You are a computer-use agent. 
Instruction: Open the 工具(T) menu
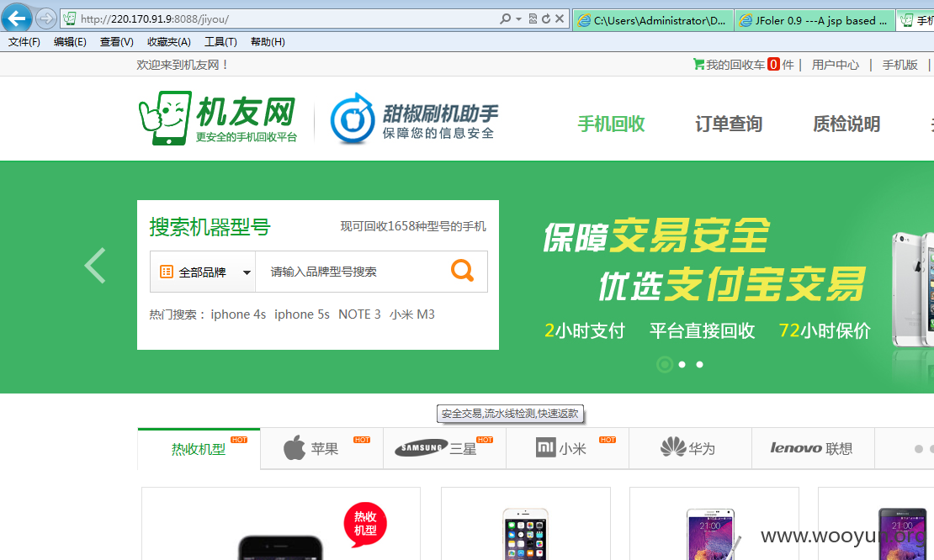point(221,42)
